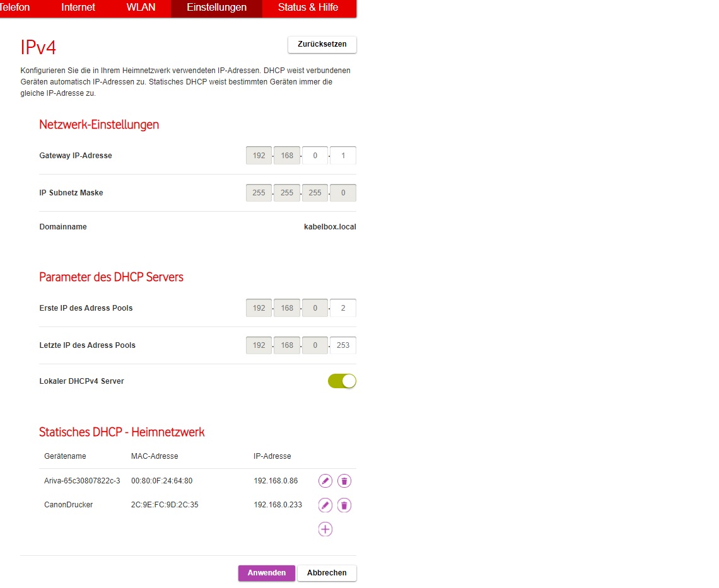Delete the Ariva-65c30807822c-3 static DHCP entry
The image size is (719, 588).
[x=344, y=481]
